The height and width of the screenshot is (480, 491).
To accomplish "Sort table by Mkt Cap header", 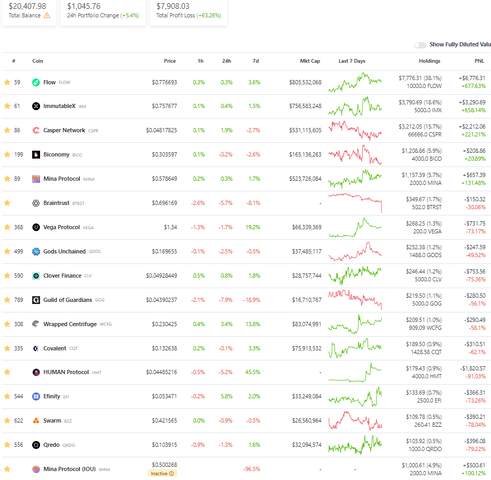I will pyautogui.click(x=310, y=61).
